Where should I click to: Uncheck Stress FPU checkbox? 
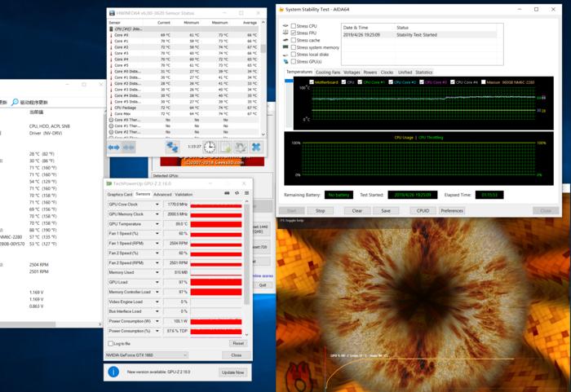(x=294, y=33)
